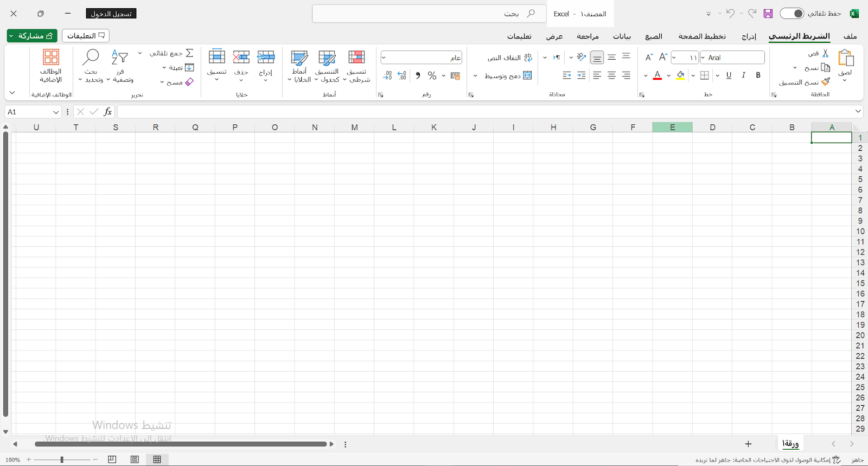Image resolution: width=868 pixels, height=466 pixels.
Task: Toggle Underline formatting
Action: (x=729, y=75)
